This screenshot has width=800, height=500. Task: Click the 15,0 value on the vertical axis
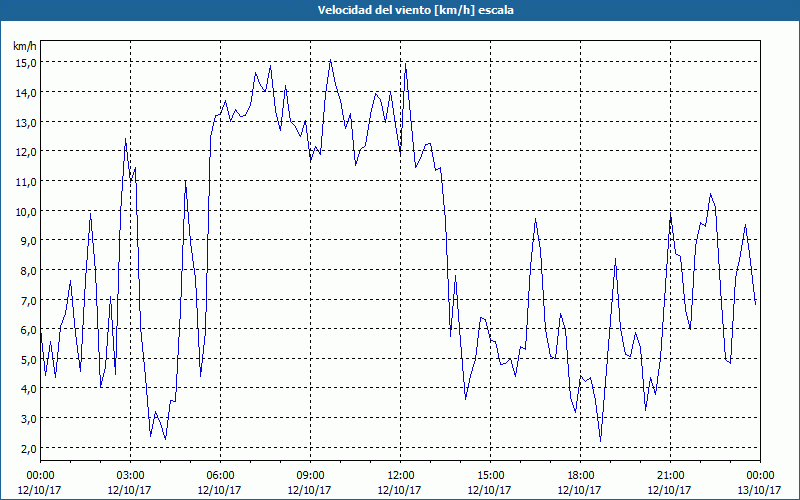26,63
